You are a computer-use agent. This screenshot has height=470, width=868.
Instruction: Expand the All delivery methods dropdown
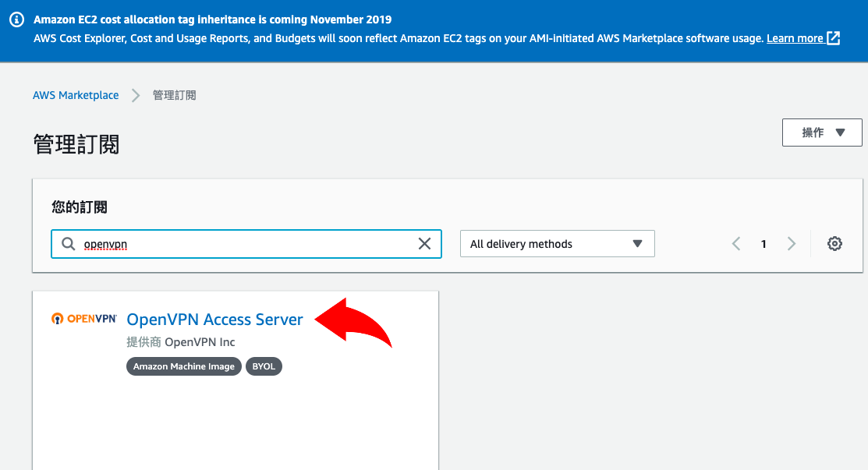[558, 244]
